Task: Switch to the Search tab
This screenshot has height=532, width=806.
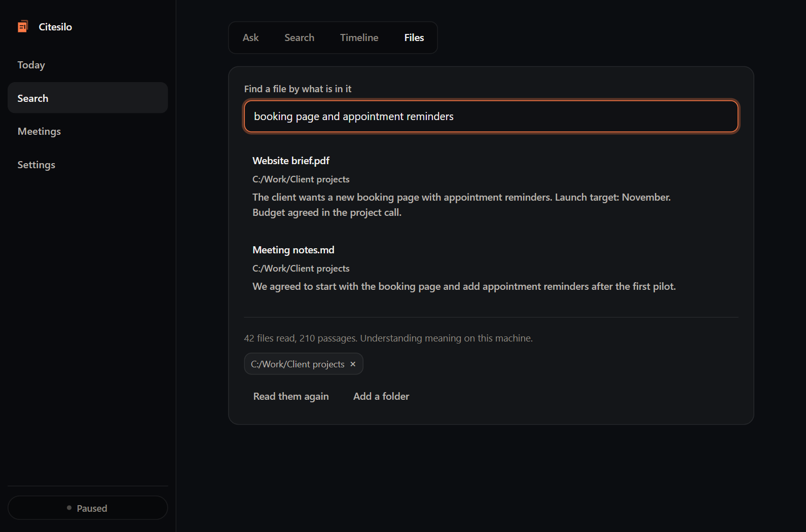Action: tap(299, 37)
